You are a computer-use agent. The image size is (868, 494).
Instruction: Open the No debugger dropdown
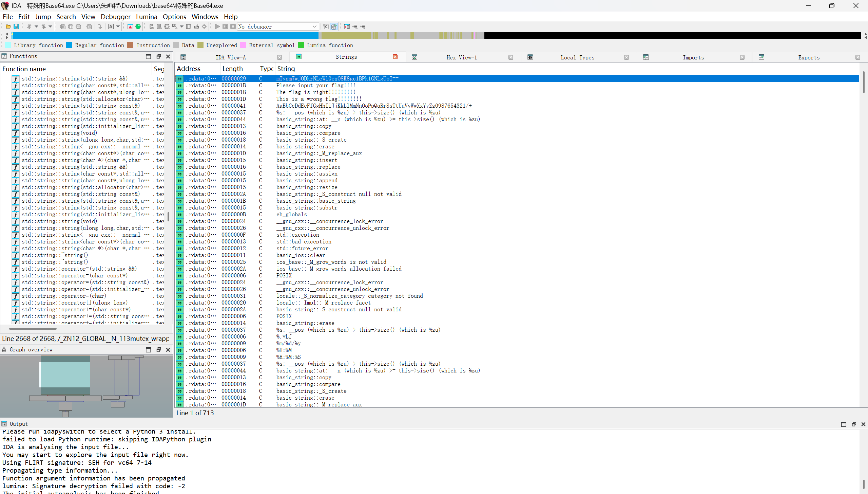(x=314, y=26)
